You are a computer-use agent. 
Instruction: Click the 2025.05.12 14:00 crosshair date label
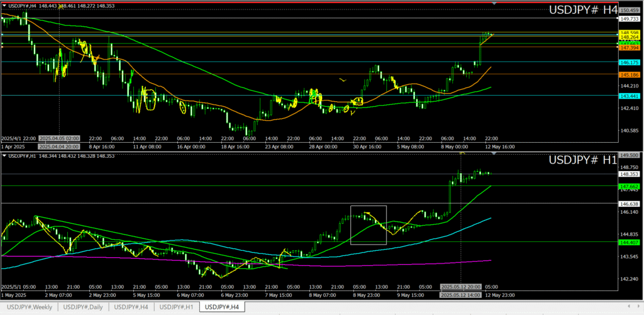460,295
